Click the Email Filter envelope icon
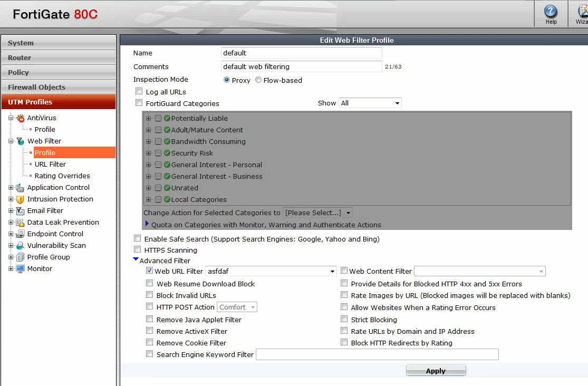 (20, 211)
